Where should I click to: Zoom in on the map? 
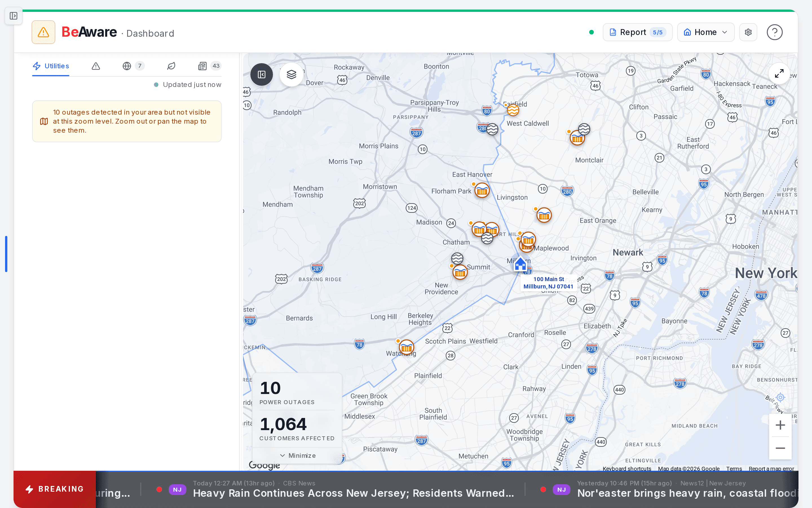point(780,425)
